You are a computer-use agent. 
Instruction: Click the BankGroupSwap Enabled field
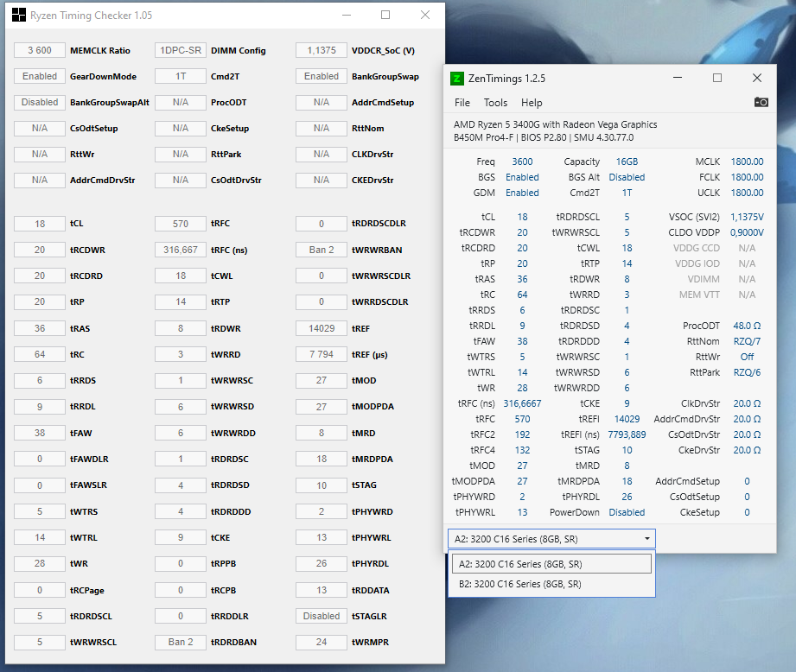[x=322, y=76]
